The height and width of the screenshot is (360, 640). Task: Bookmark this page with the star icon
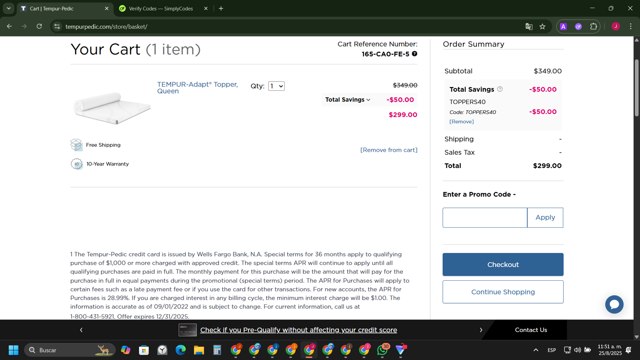542,27
